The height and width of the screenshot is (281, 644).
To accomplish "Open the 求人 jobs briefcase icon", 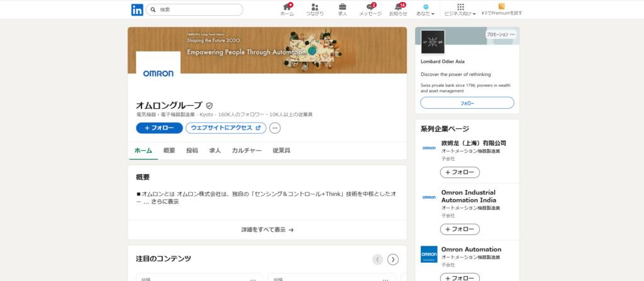I will click(x=343, y=7).
